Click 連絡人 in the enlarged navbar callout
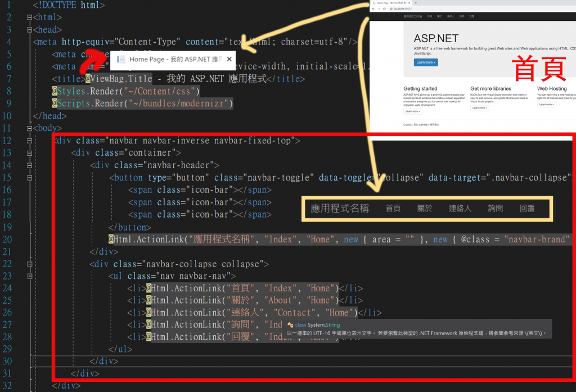 (x=460, y=208)
